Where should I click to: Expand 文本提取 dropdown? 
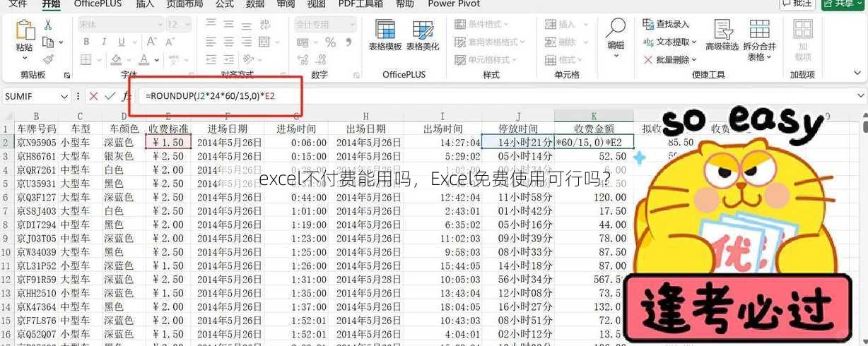click(695, 42)
